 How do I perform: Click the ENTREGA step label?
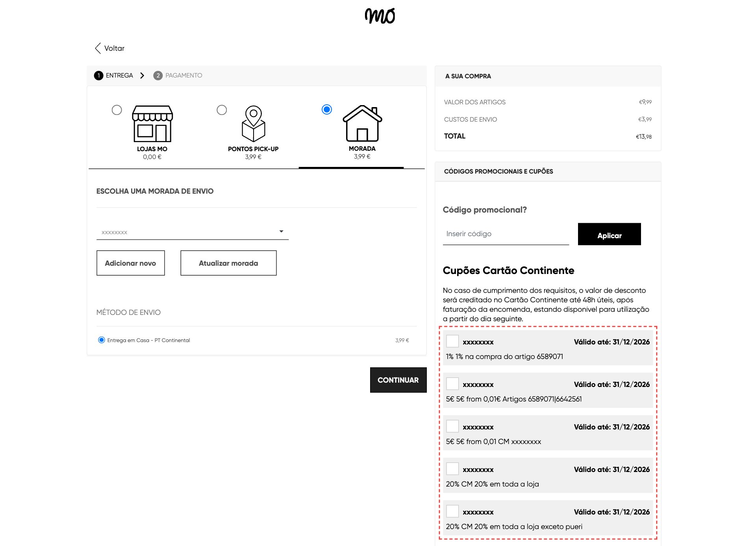click(119, 76)
